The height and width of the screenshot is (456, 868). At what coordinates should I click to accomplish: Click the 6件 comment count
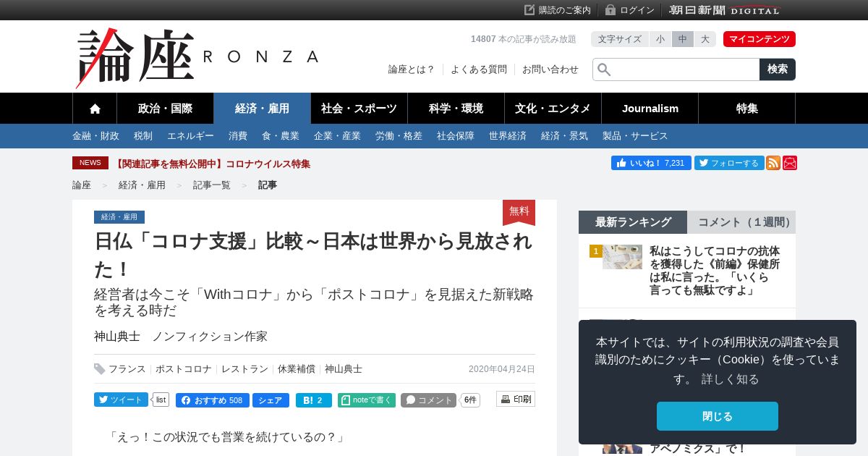point(470,400)
